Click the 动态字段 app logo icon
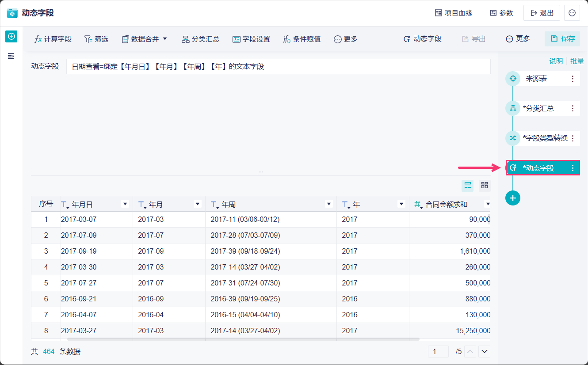Viewport: 588px width, 365px height. (12, 13)
